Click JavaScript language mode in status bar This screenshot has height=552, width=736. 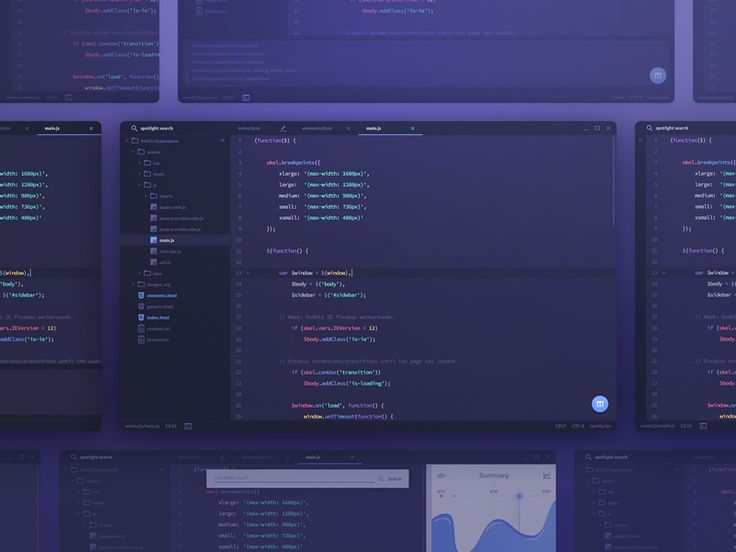[x=600, y=426]
